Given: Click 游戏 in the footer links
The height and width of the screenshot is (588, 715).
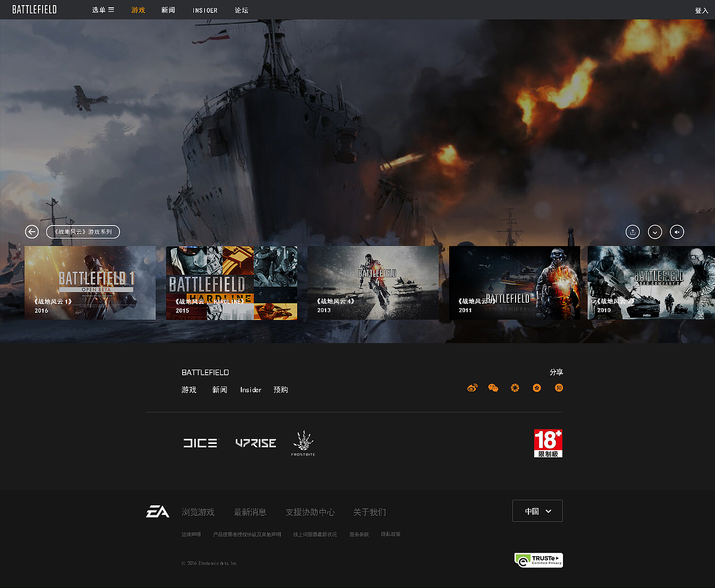Looking at the screenshot, I should [x=189, y=390].
